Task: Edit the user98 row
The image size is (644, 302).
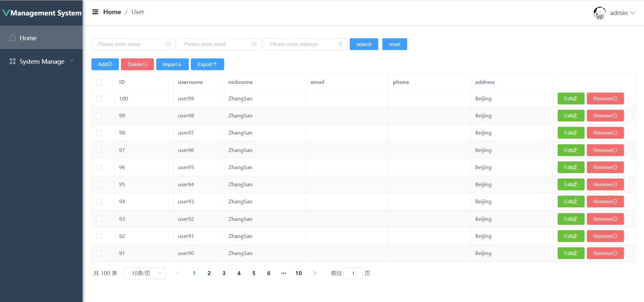Action: 571,116
